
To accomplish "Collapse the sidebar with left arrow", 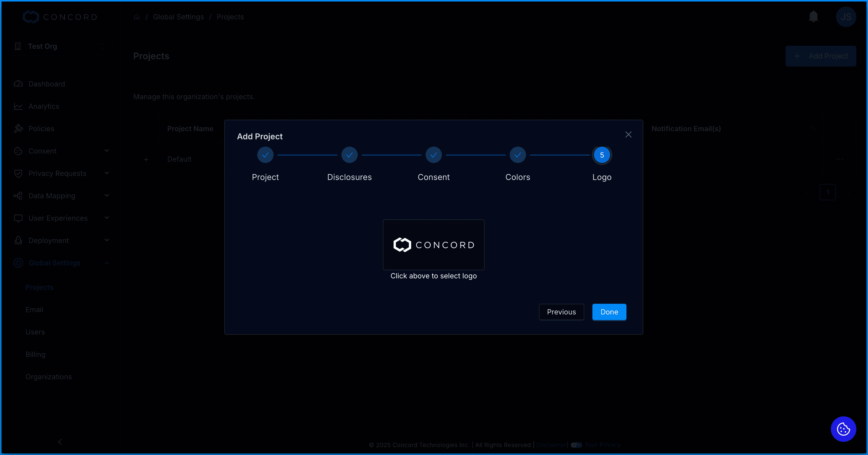I will (x=60, y=442).
